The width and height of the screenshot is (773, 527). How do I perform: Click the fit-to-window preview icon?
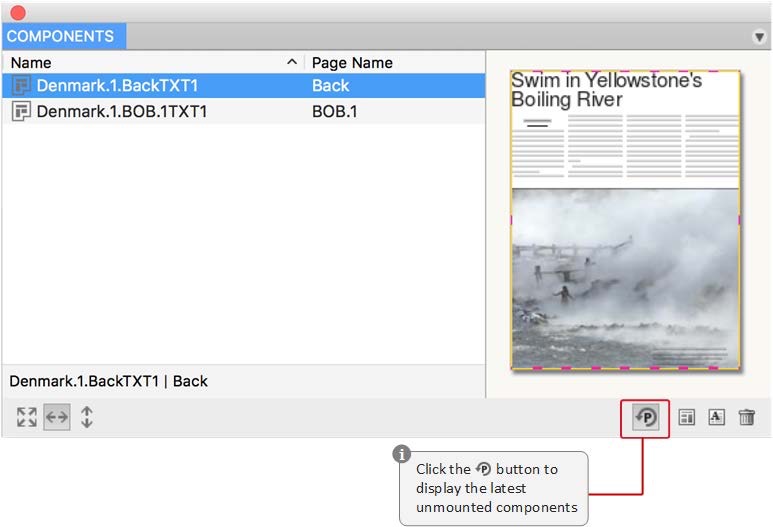pyautogui.click(x=26, y=418)
